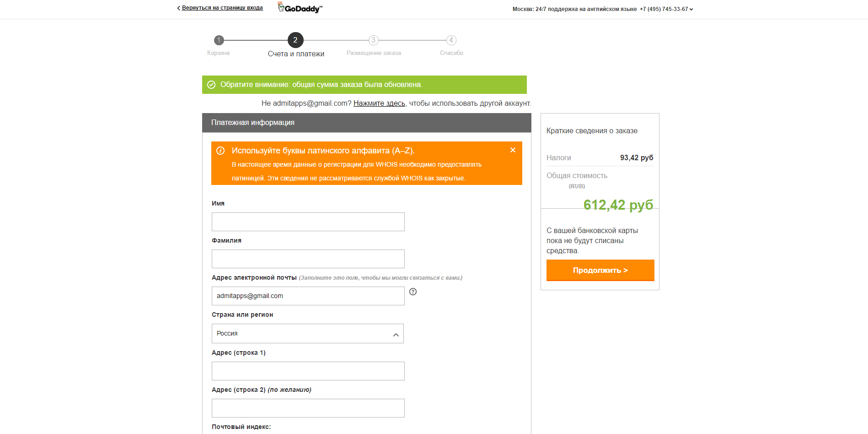This screenshot has width=868, height=434.
Task: Open the country selector showing 'Россия'
Action: coord(307,333)
